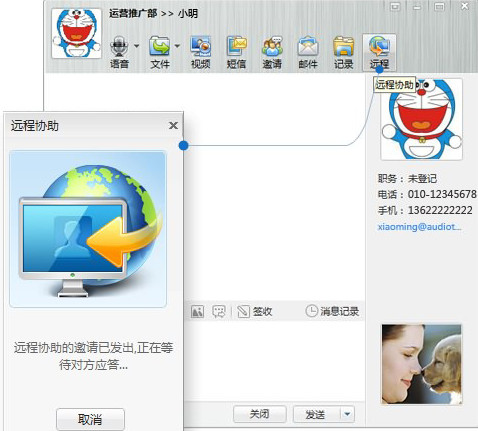Maximize the chat window
Image resolution: width=478 pixels, height=431 pixels.
(439, 7)
